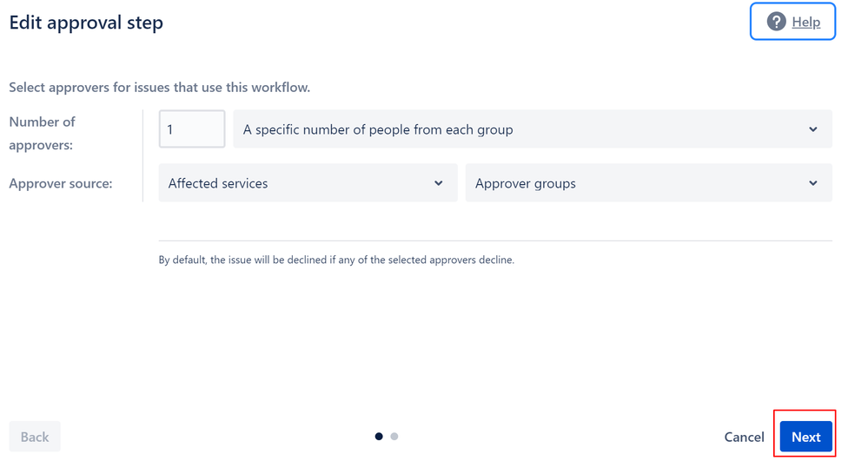868x461 pixels.
Task: Click the disabled Back button
Action: (35, 437)
